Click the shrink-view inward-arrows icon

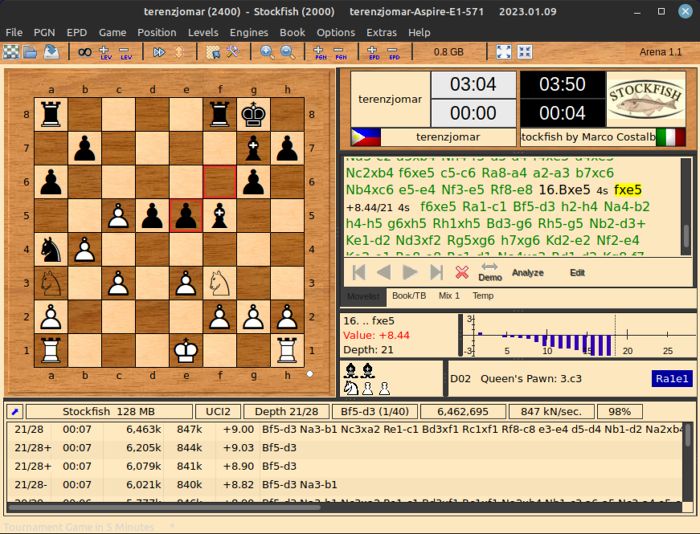[x=525, y=52]
